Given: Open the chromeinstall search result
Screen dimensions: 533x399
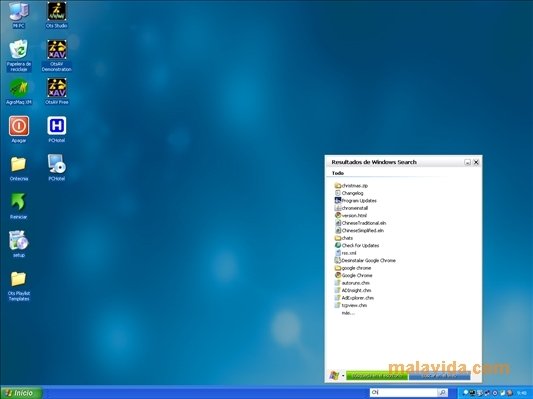Looking at the screenshot, I should click(x=351, y=208).
